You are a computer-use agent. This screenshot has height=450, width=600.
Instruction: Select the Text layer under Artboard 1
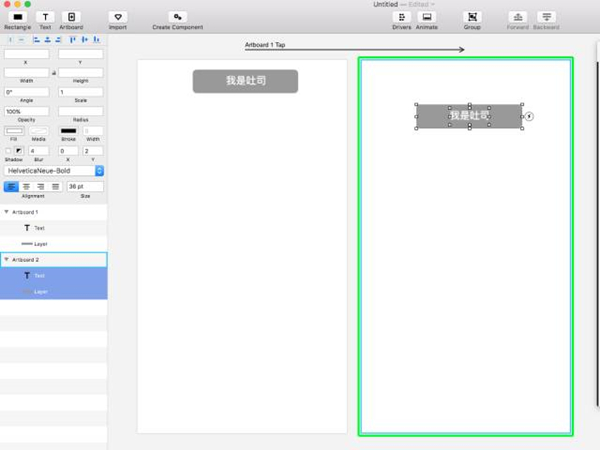pos(54,228)
